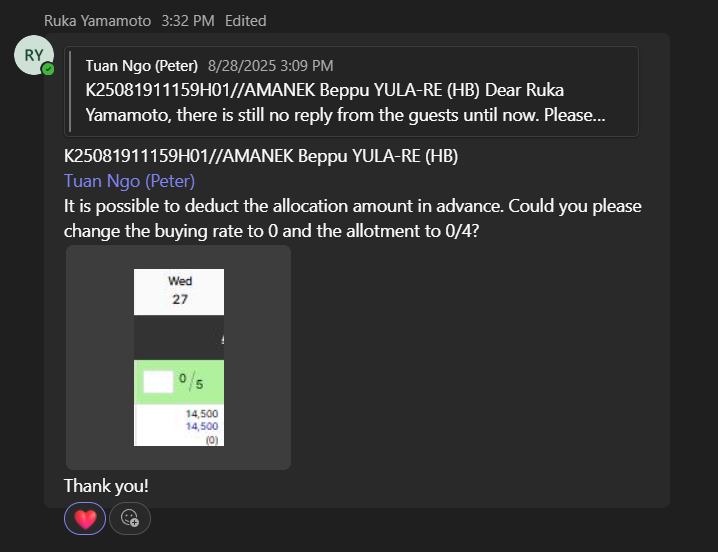Click the blue 14,500 rate in image

point(202,426)
